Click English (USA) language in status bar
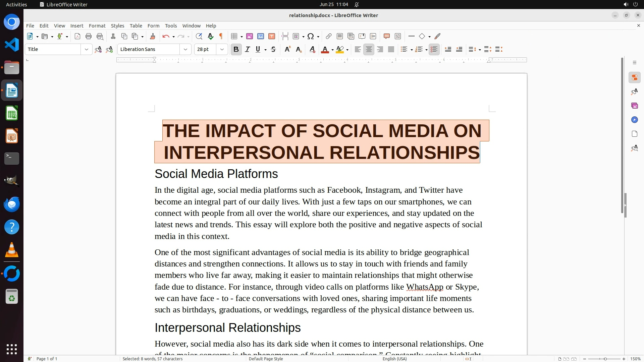 [x=394, y=359]
